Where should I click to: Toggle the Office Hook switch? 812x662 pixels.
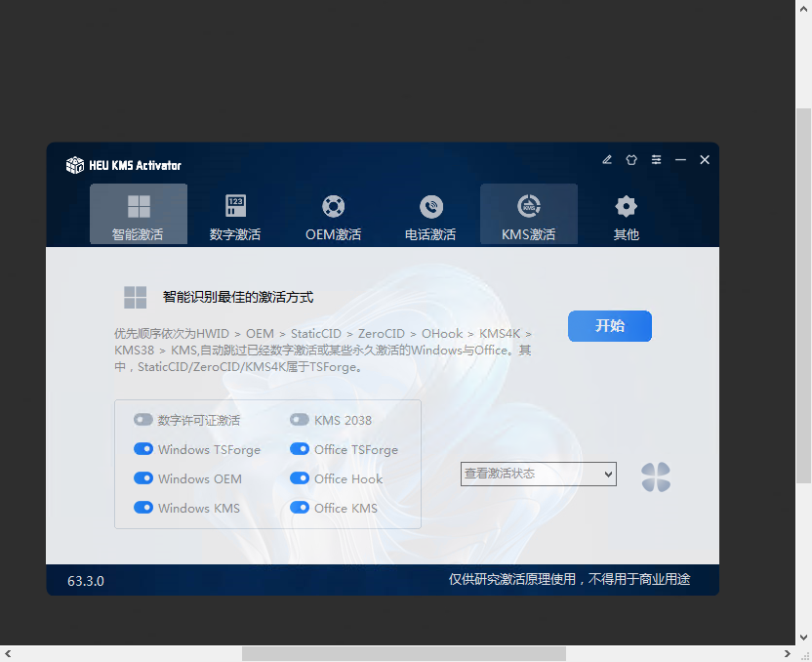(299, 478)
